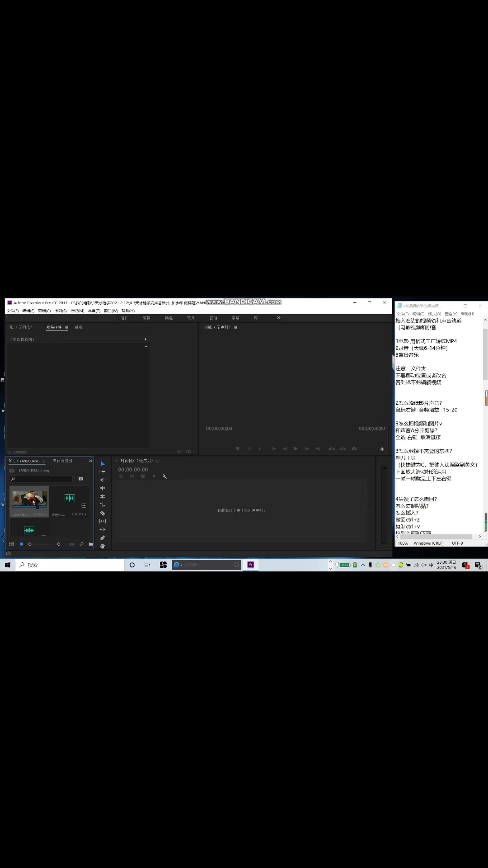This screenshot has height=868, width=488.
Task: Step back one frame in Program monitor
Action: point(285,449)
